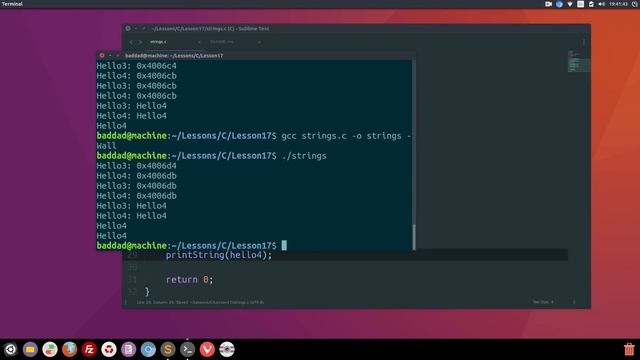Click the terminal window title bar

pos(256,56)
